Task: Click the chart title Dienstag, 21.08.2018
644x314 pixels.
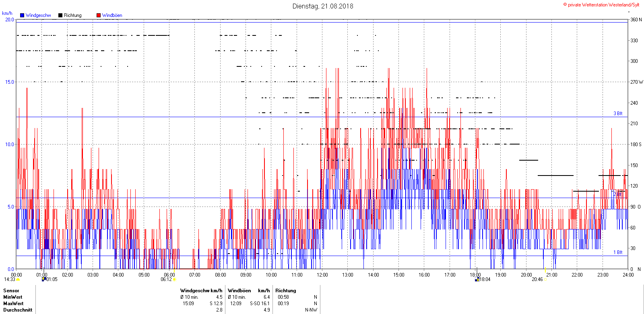Action: 323,6
